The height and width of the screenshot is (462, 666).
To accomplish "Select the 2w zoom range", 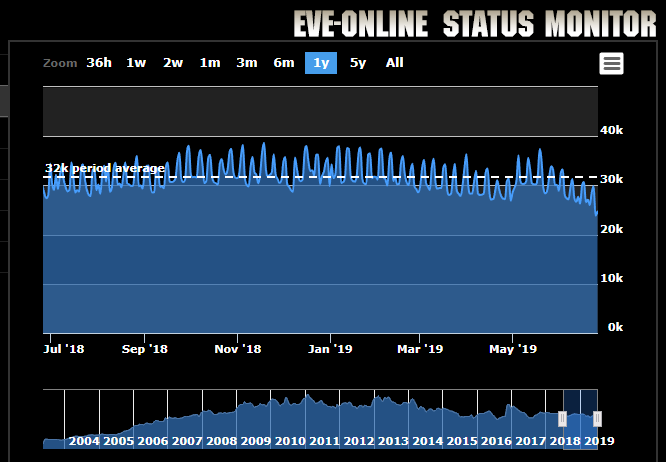I will (x=173, y=63).
